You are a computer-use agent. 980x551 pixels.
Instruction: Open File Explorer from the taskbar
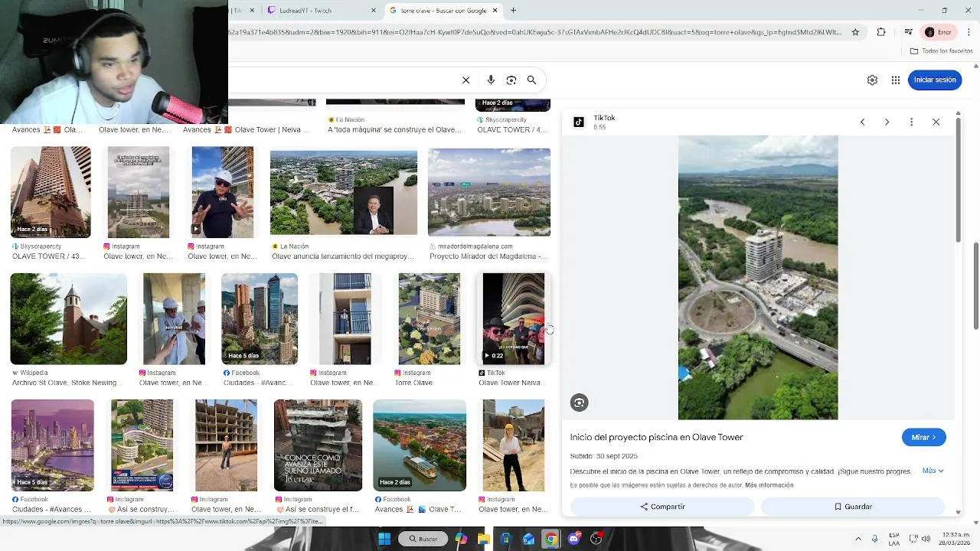click(x=484, y=539)
